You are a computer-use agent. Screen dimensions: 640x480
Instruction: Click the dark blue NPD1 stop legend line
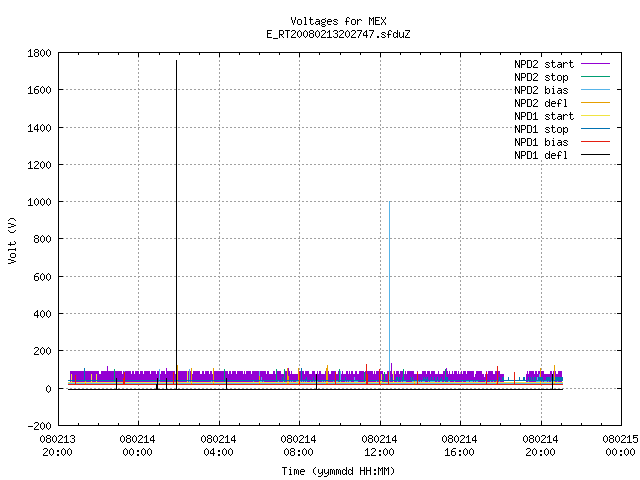point(596,129)
